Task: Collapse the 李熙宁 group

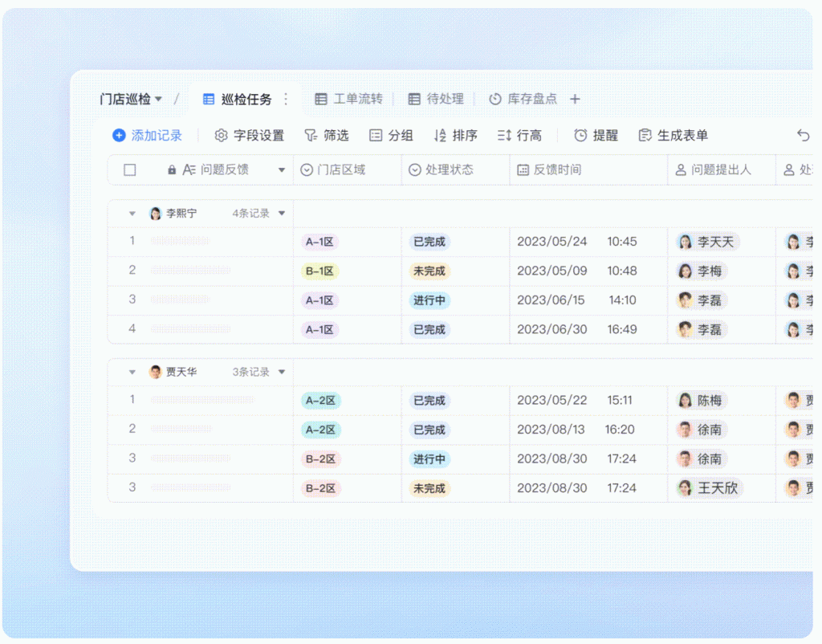Action: click(x=132, y=214)
